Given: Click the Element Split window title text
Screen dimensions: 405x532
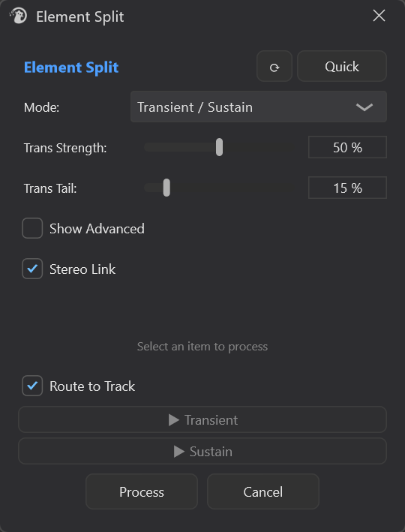Looking at the screenshot, I should tap(80, 17).
